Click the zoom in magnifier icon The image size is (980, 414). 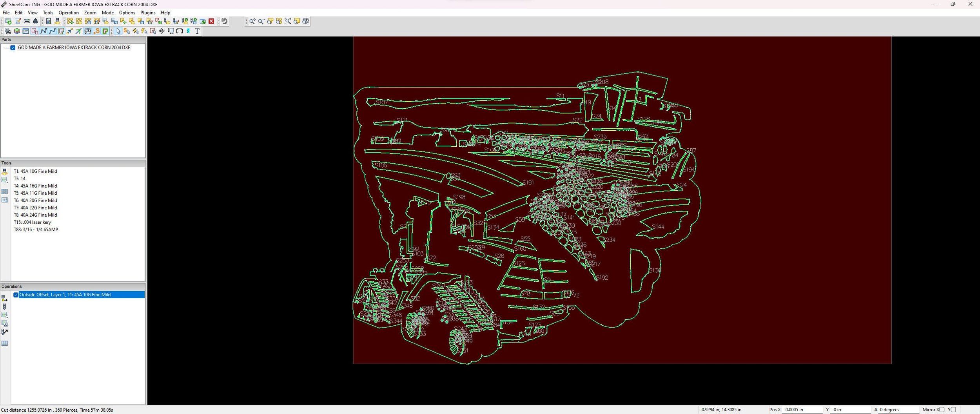click(x=252, y=21)
